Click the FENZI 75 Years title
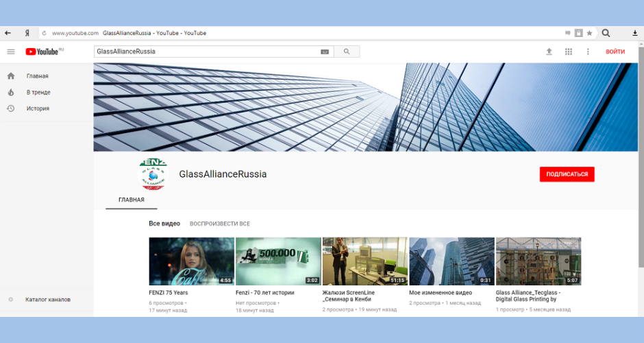The height and width of the screenshot is (343, 644). click(x=169, y=292)
